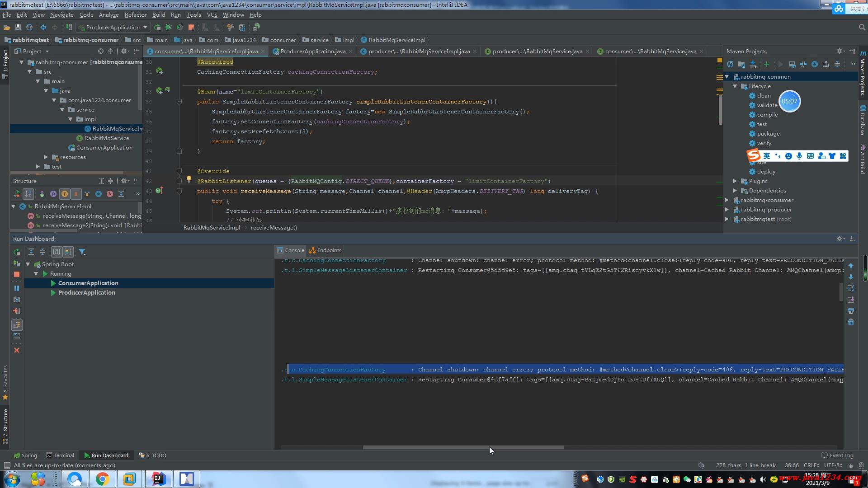This screenshot has width=868, height=488.
Task: Collapse the Spring Boot node in Run Dashboard
Action: coord(28,264)
